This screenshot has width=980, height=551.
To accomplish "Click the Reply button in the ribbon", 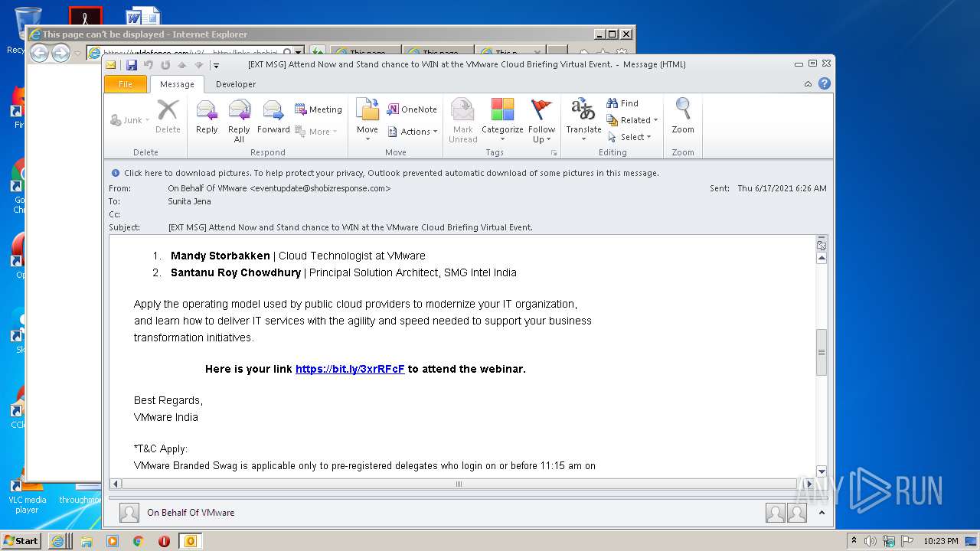I will (x=207, y=117).
